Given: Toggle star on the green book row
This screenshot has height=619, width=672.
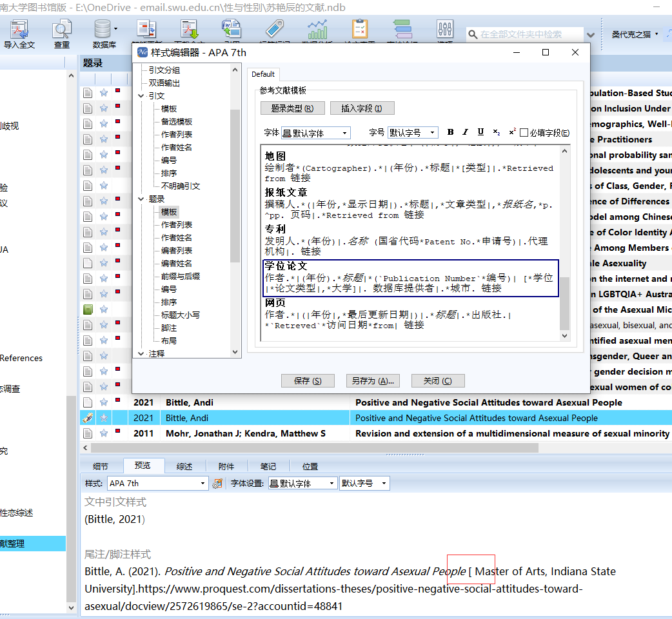Looking at the screenshot, I should 104,309.
